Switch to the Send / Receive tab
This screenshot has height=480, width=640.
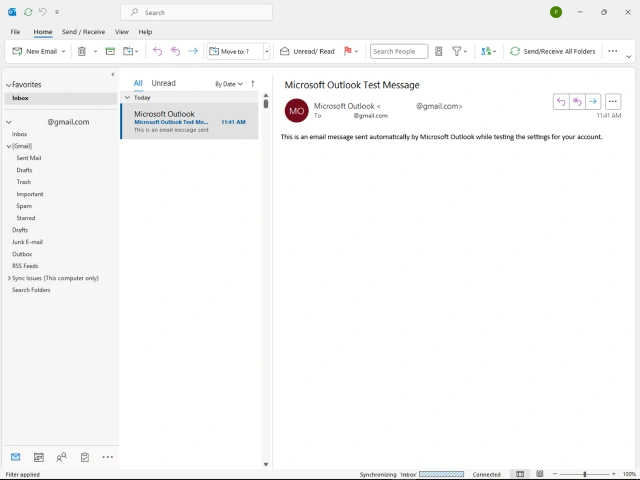coord(83,32)
